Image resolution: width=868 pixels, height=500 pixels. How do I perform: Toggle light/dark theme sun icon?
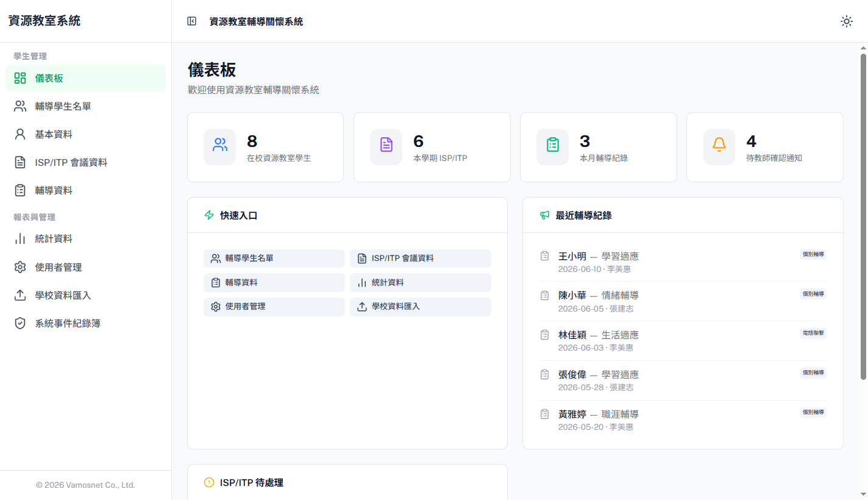(x=847, y=21)
